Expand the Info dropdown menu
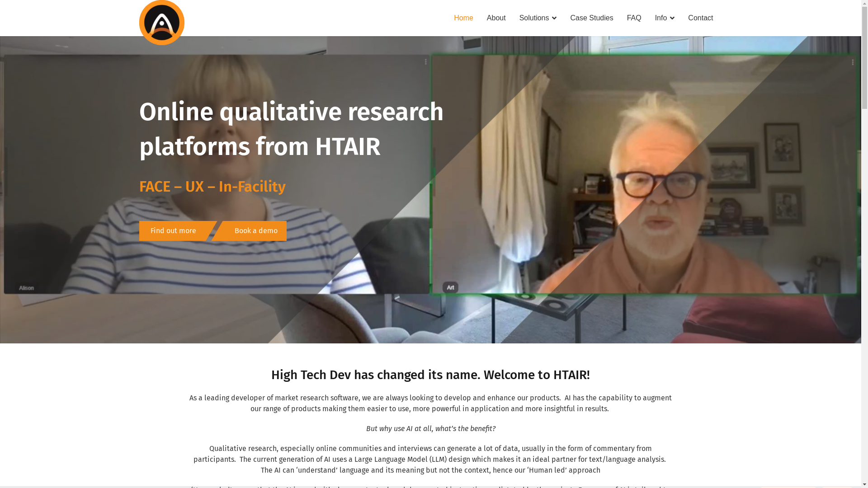Viewport: 868px width, 488px height. coord(660,18)
